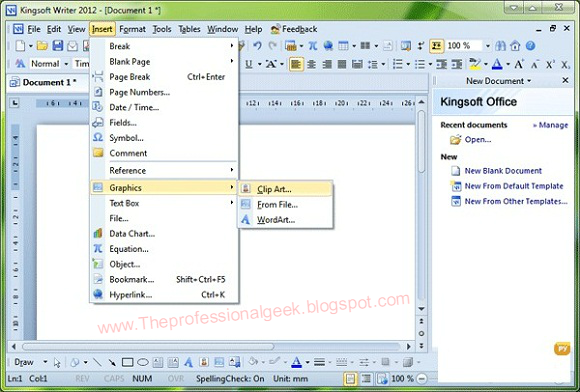Click the horizontal scrollbar thumb

point(148,347)
